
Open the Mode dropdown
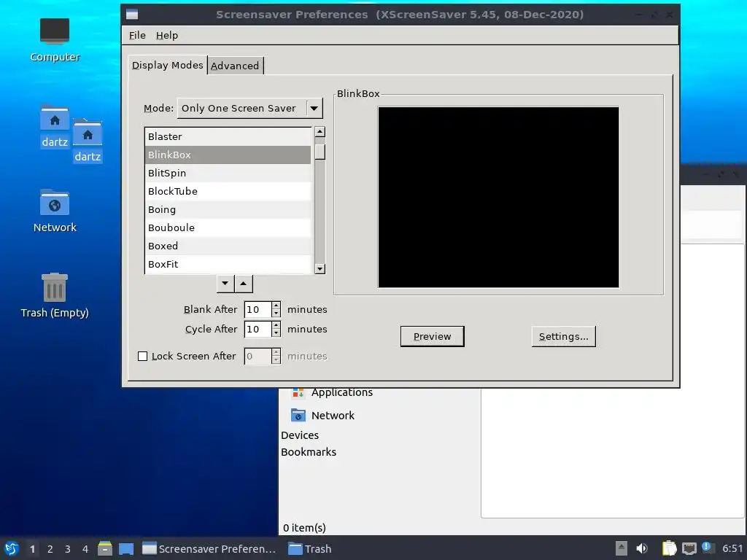coord(250,108)
